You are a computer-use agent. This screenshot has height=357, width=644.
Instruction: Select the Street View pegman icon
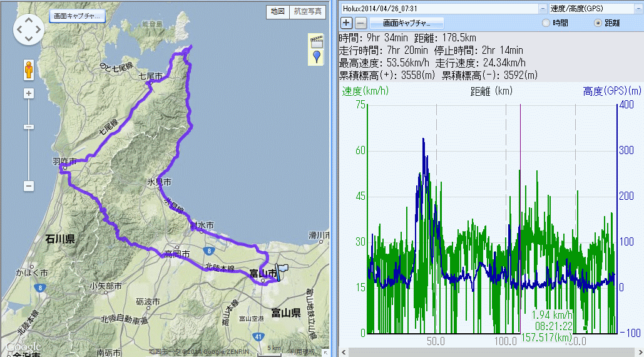tap(28, 70)
